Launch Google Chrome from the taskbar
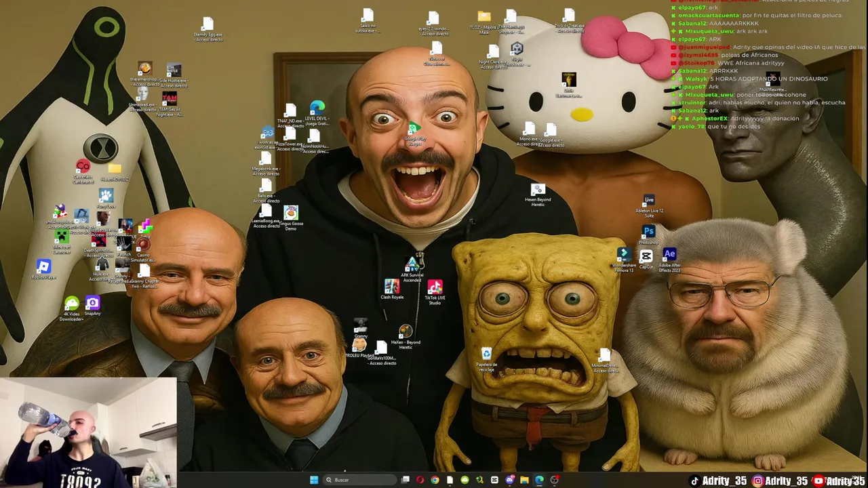 click(x=435, y=480)
